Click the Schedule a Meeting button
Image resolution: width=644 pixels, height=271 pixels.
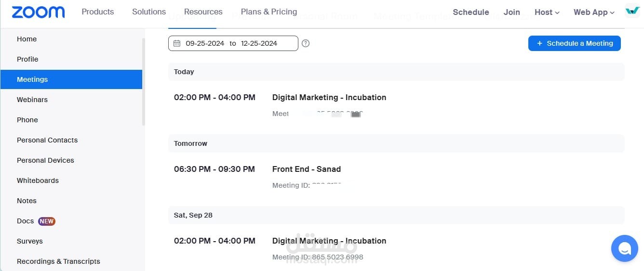(x=575, y=43)
